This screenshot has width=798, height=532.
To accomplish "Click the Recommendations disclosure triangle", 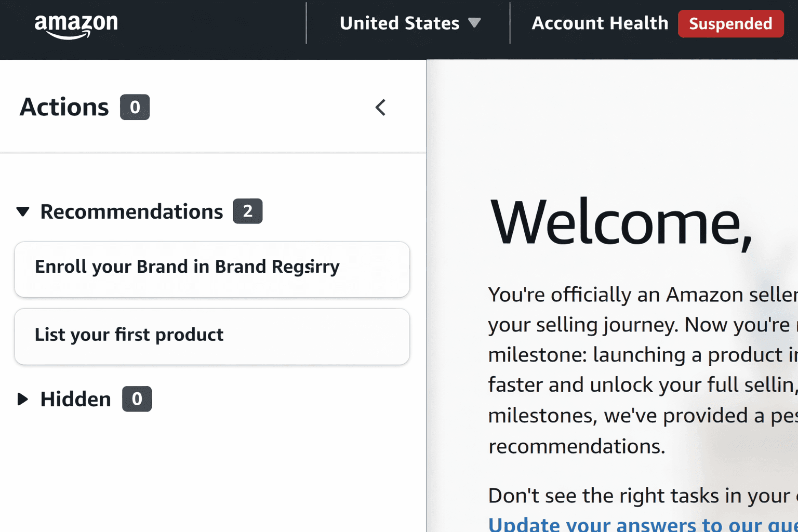I will coord(23,211).
